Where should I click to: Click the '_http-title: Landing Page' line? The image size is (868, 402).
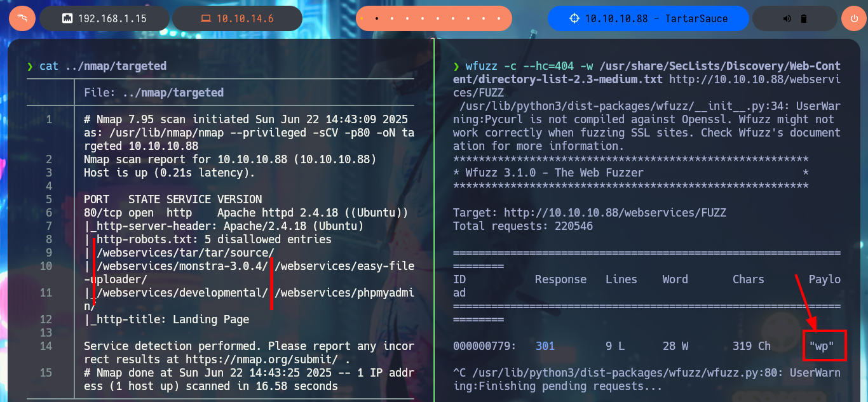tap(166, 319)
